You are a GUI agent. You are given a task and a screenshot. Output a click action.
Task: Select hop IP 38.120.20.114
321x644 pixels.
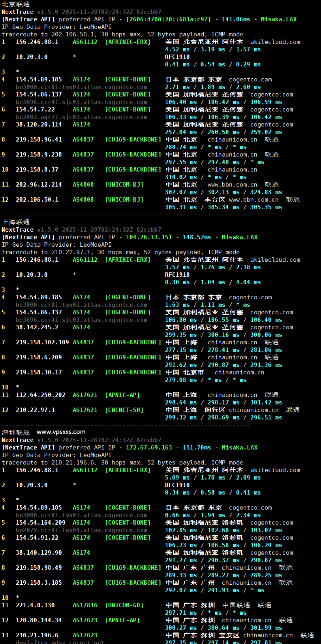(39, 125)
